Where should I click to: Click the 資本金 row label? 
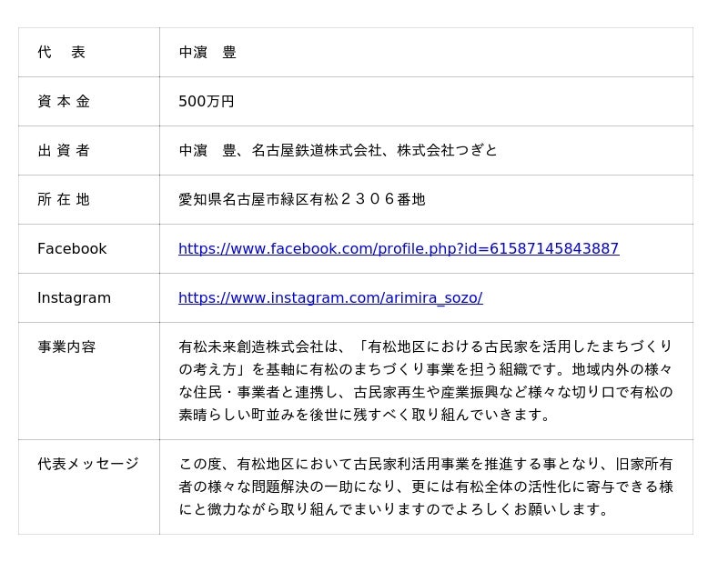click(64, 101)
